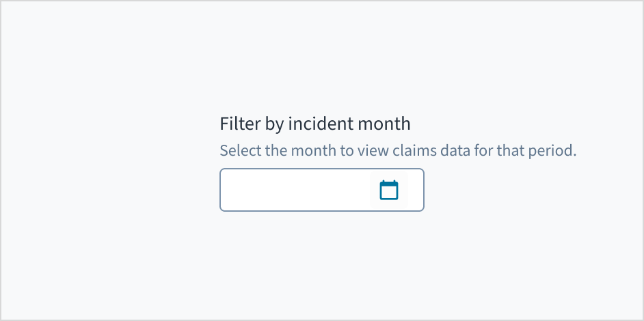This screenshot has width=644, height=321.
Task: Expand the incident month picker dropdown
Action: [x=389, y=190]
